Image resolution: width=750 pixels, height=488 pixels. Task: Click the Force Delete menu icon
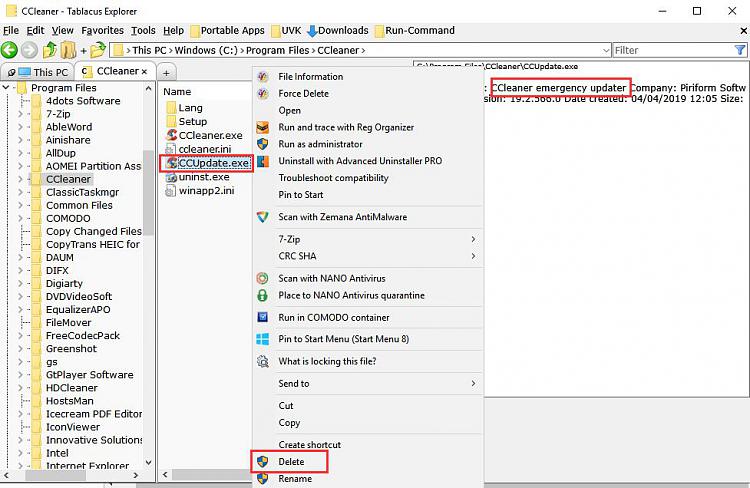263,93
